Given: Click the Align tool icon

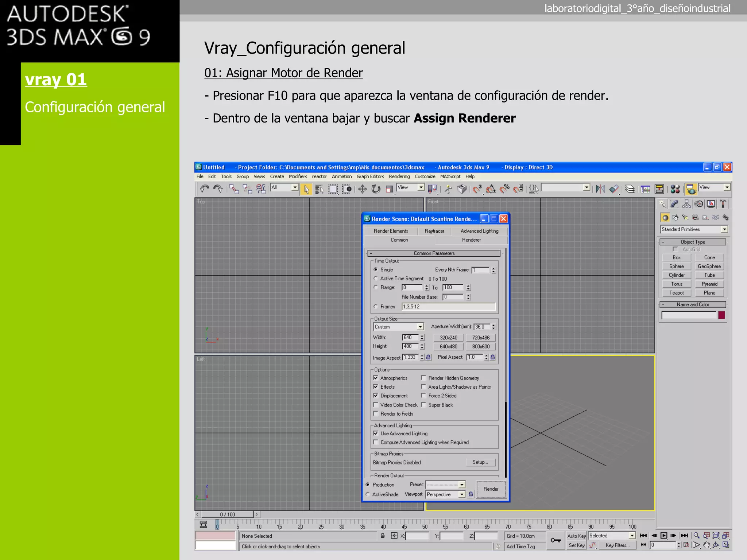Looking at the screenshot, I should [x=614, y=189].
